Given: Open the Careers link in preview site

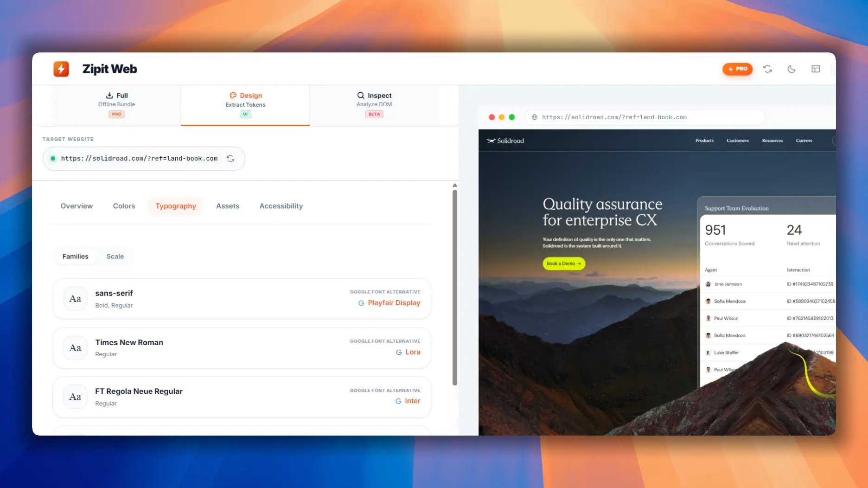Looking at the screenshot, I should [x=804, y=141].
